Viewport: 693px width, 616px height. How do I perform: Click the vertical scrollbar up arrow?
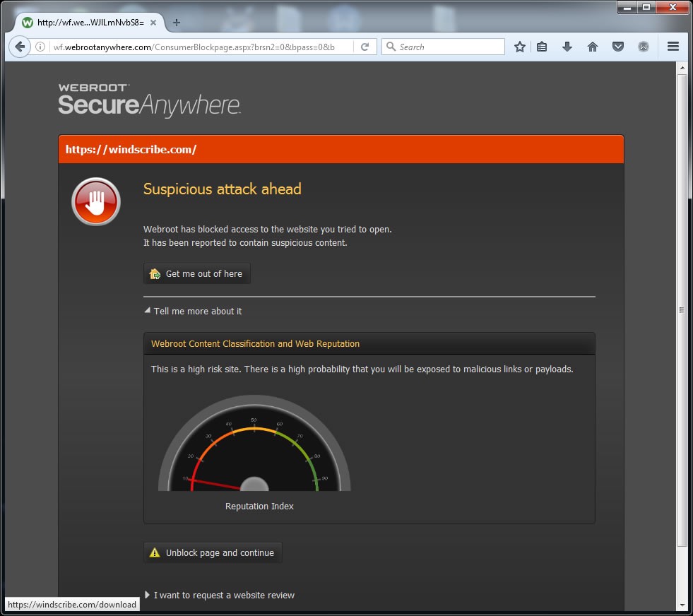pos(682,68)
